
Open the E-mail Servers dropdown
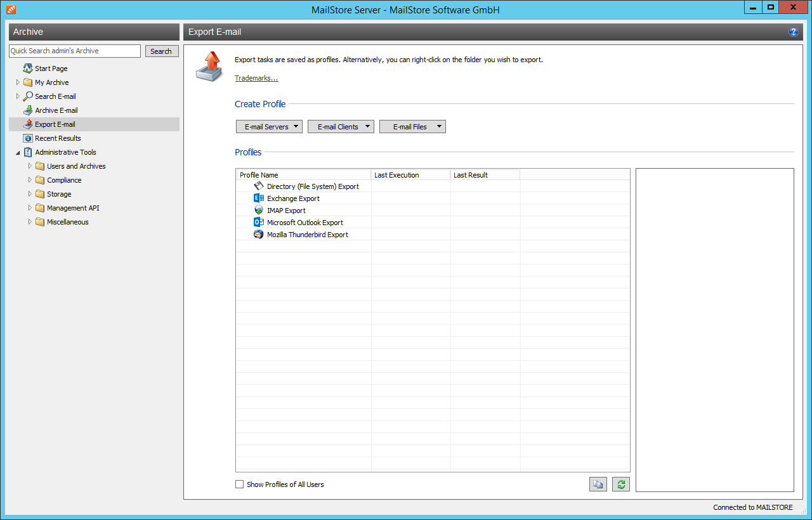pyautogui.click(x=269, y=127)
